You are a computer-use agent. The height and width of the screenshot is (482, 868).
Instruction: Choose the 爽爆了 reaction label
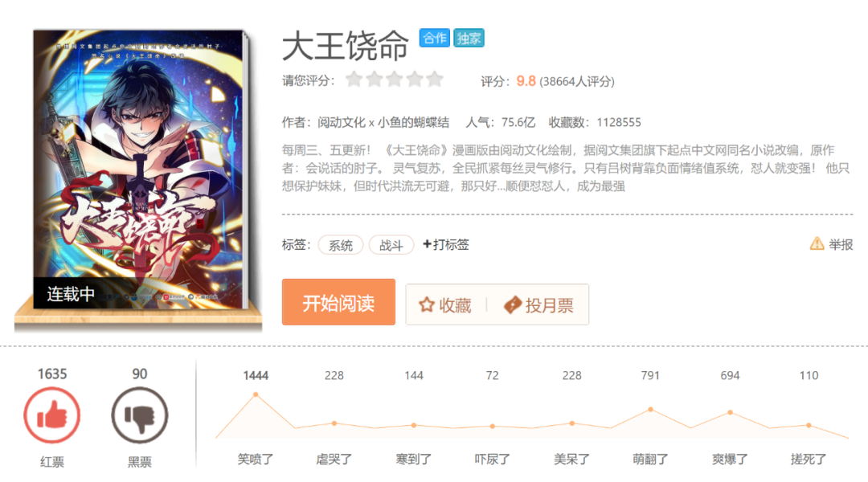coord(730,460)
